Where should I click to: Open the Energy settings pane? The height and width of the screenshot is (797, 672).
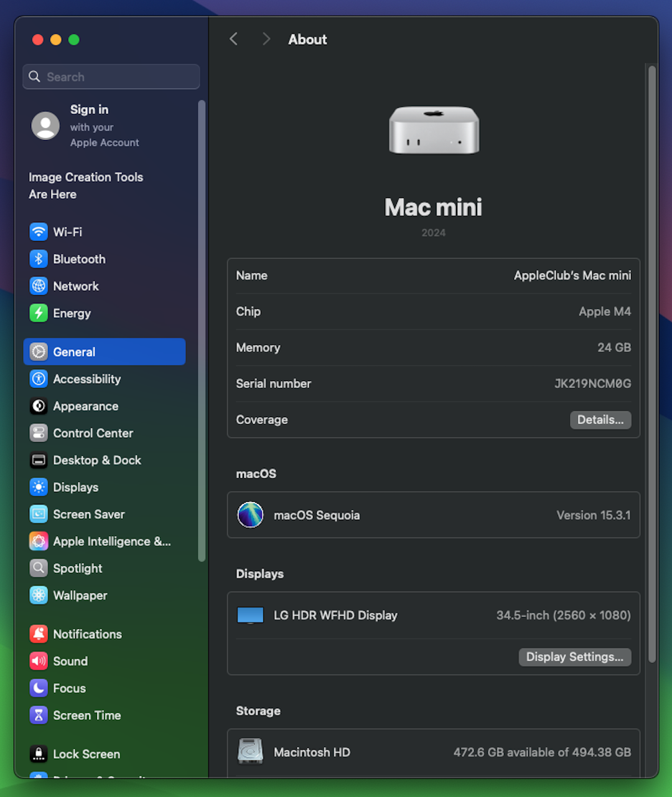point(72,313)
